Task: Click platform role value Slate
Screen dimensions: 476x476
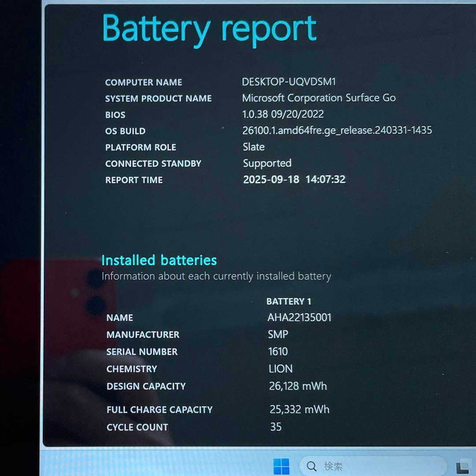Action: [x=254, y=147]
